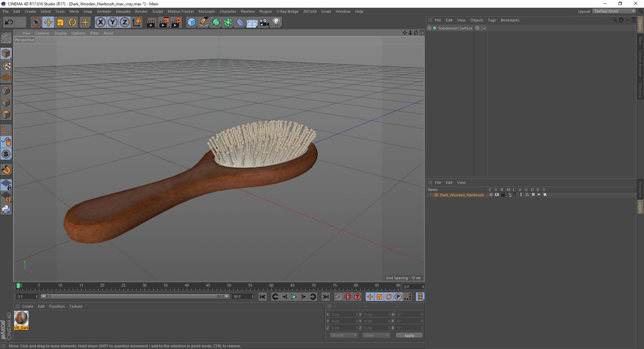
Task: Switch to Texture mode
Action: click(x=6, y=66)
